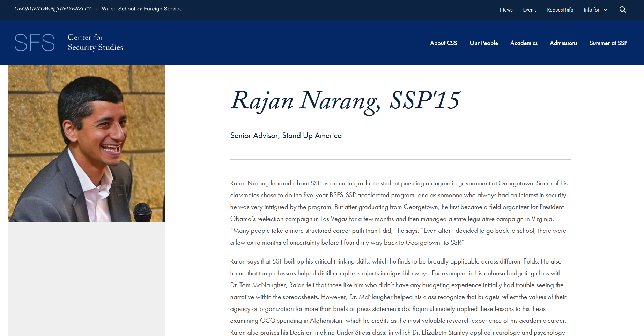Click paragraph starting 'Rajan Narang learned about SSP'

coord(399,213)
